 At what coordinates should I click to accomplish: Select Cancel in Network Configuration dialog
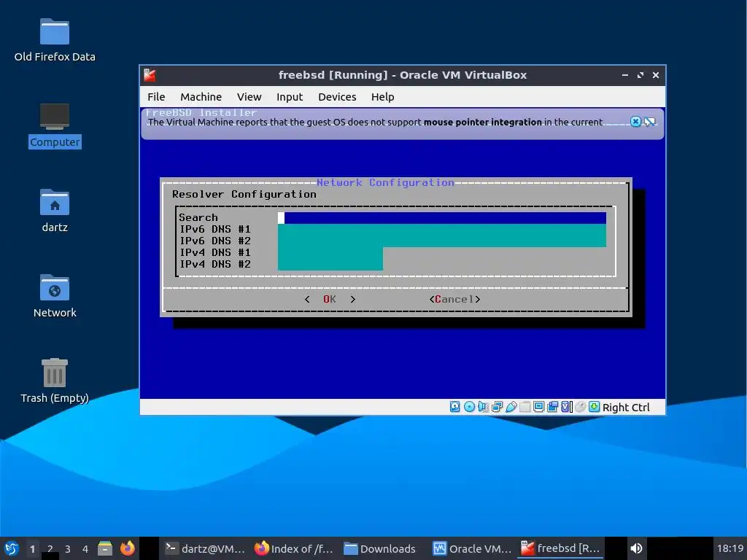tap(454, 299)
